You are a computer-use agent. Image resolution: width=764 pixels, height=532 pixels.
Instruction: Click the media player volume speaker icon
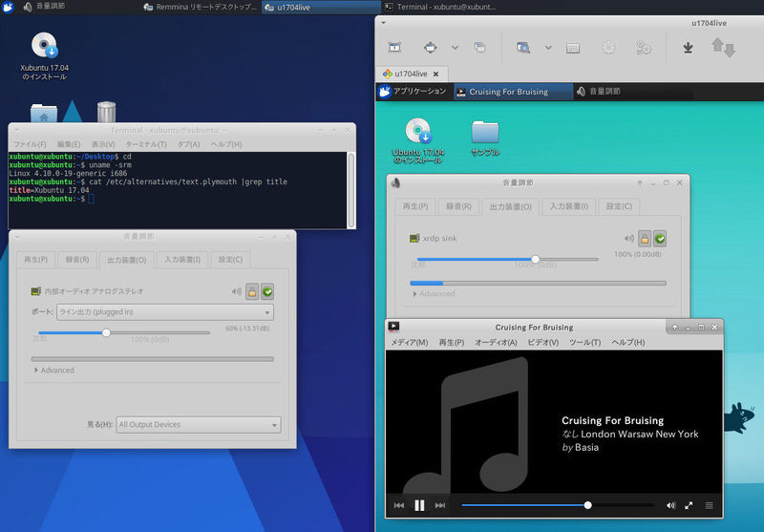point(671,505)
